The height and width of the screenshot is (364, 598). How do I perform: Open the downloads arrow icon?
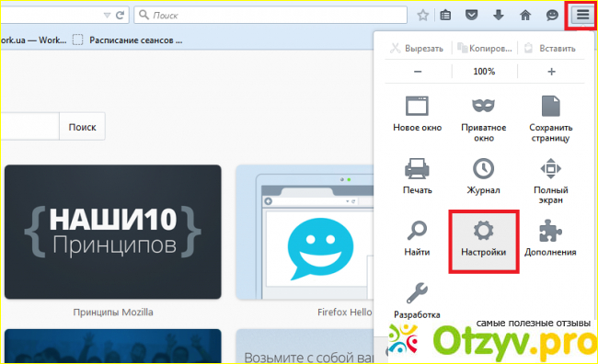coord(499,16)
